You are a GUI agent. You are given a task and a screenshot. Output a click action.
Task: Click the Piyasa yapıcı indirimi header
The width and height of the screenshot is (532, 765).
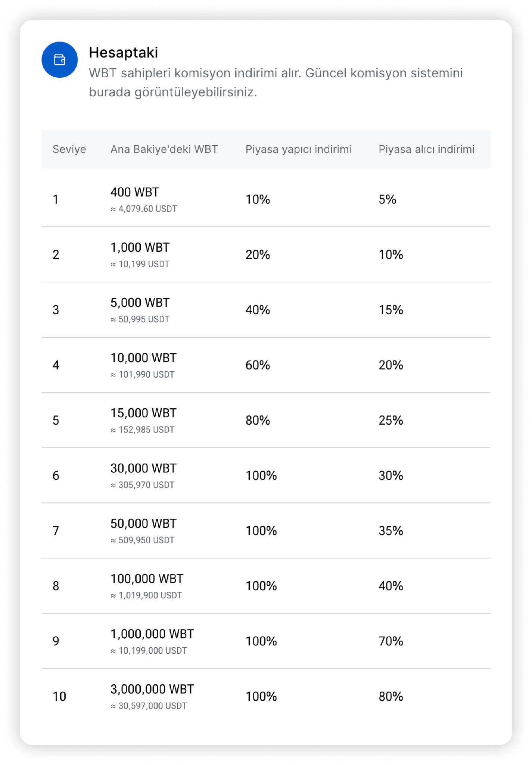coord(298,149)
